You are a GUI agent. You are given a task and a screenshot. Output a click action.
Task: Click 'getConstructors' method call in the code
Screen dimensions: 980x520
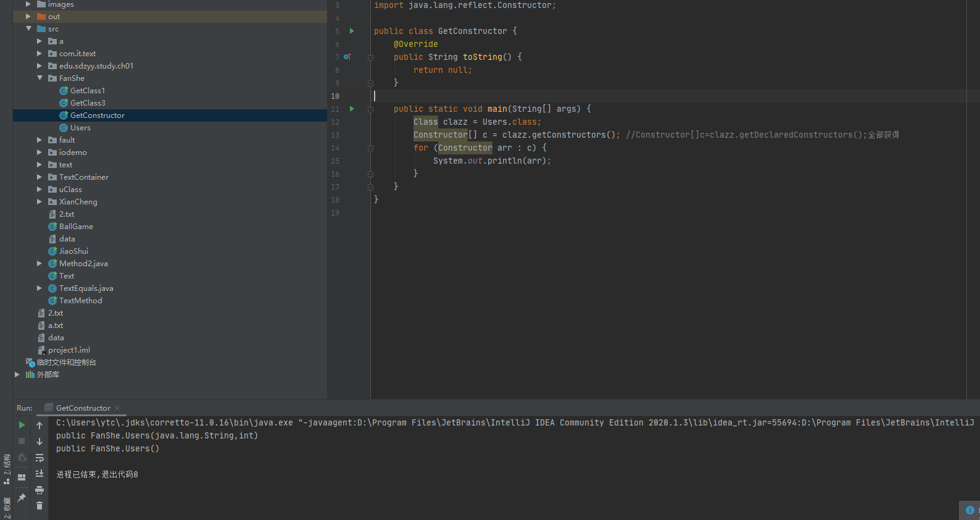pyautogui.click(x=568, y=135)
